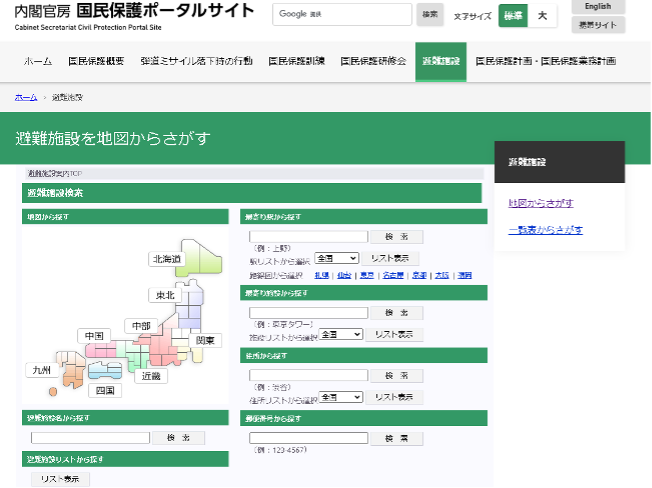Open the 国民保護訓練 navigation tab
This screenshot has width=652, height=488.
click(296, 61)
